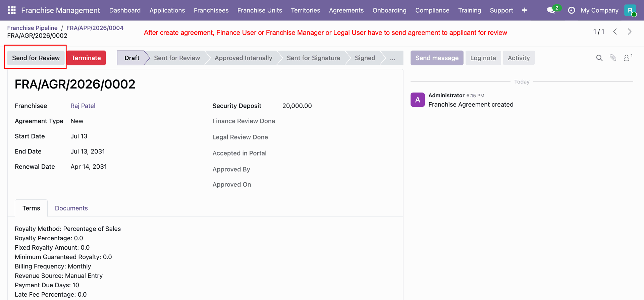Image resolution: width=644 pixels, height=300 pixels.
Task: Select the Sent for Review stage
Action: (x=177, y=58)
